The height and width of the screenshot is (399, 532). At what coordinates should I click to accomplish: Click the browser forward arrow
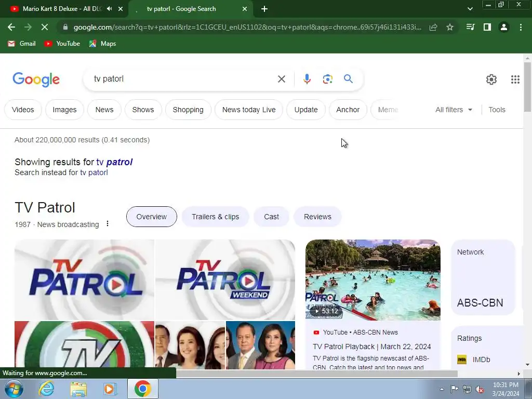28,27
